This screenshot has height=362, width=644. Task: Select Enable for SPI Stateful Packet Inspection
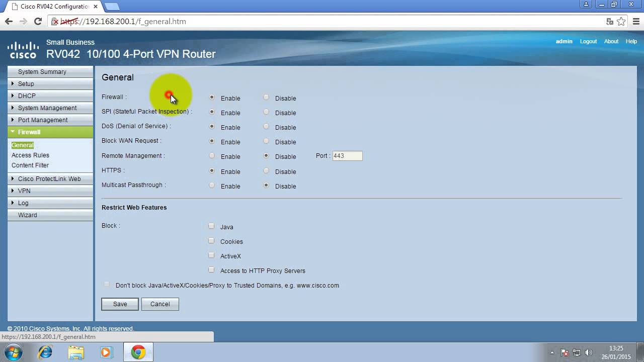click(x=212, y=112)
